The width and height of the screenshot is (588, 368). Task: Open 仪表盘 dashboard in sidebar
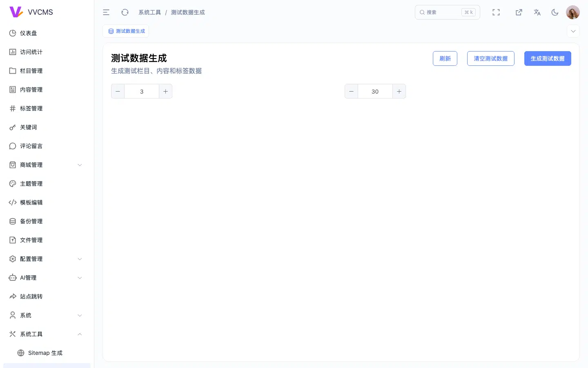pos(47,33)
